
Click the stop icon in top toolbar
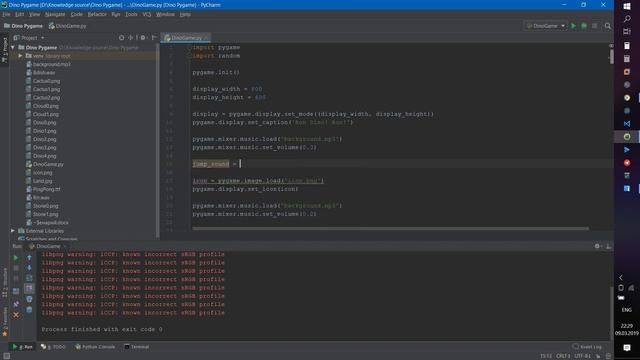(x=595, y=26)
